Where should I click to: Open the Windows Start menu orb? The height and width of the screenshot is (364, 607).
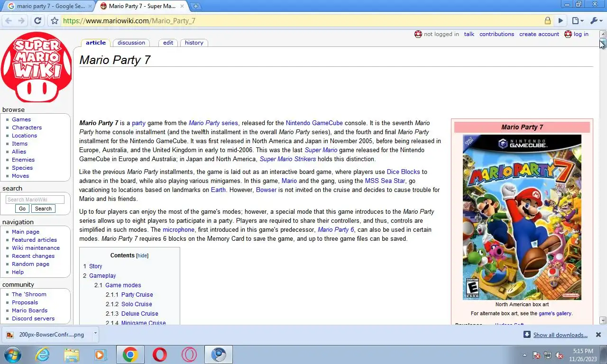point(13,355)
